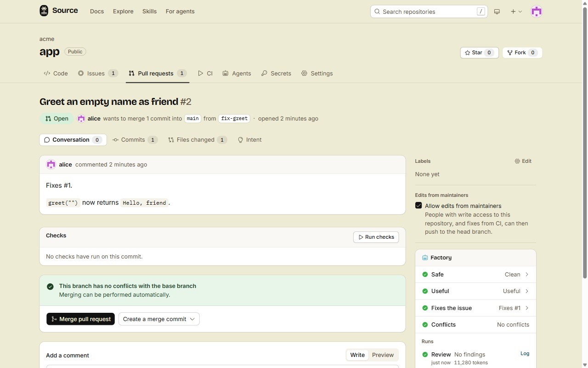Show the Commits tab of pull request

tap(135, 140)
